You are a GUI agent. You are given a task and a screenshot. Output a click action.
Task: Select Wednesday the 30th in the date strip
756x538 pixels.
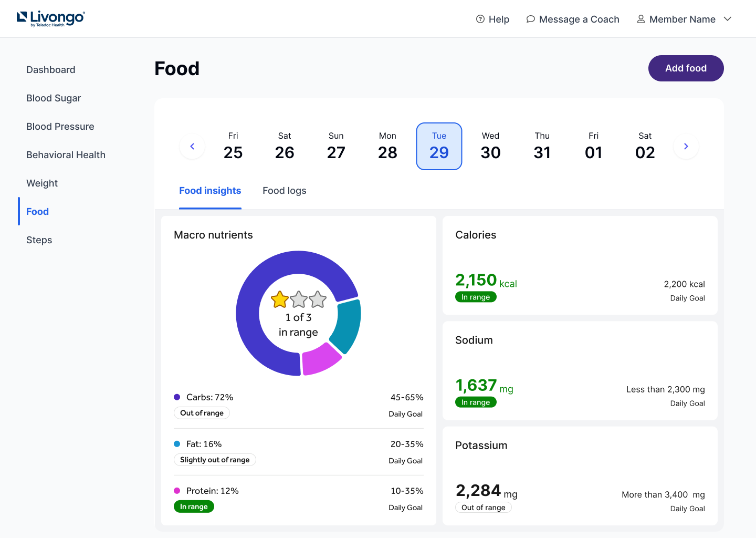490,146
